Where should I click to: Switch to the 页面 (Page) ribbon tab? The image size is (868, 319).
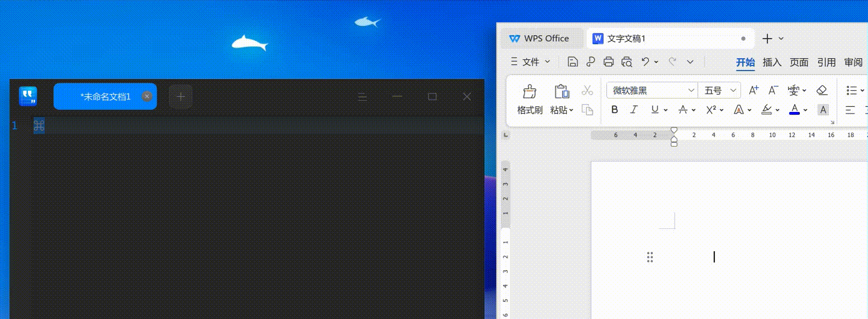[799, 62]
